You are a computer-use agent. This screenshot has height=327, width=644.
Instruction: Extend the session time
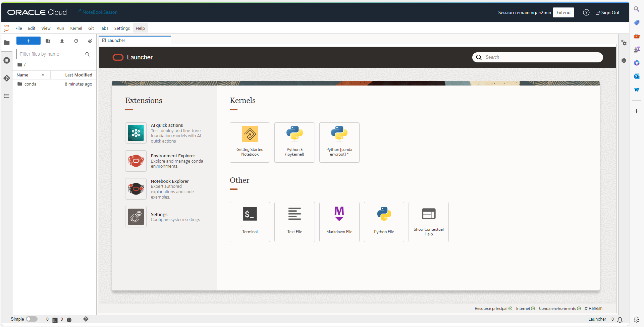(x=563, y=12)
